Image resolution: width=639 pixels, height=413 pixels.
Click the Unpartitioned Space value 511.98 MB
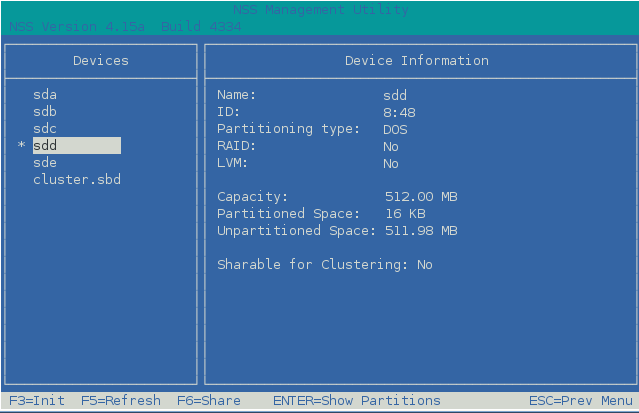coord(421,231)
